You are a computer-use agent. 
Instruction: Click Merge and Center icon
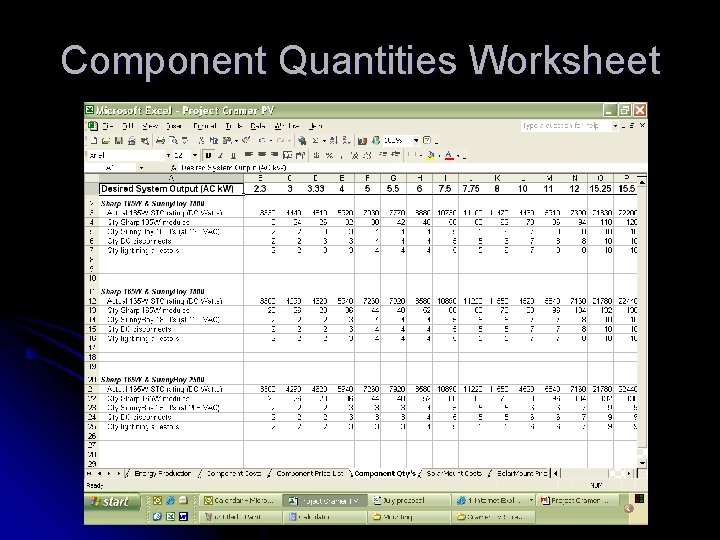click(x=288, y=156)
